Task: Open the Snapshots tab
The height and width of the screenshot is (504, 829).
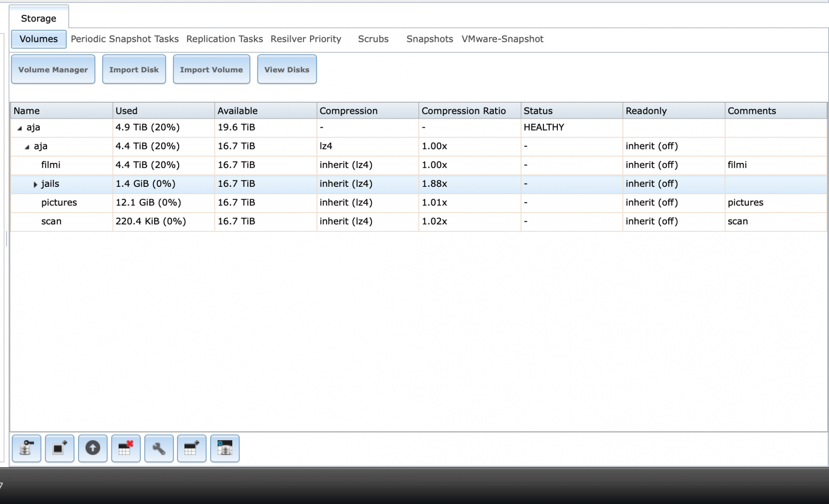Action: pyautogui.click(x=430, y=39)
